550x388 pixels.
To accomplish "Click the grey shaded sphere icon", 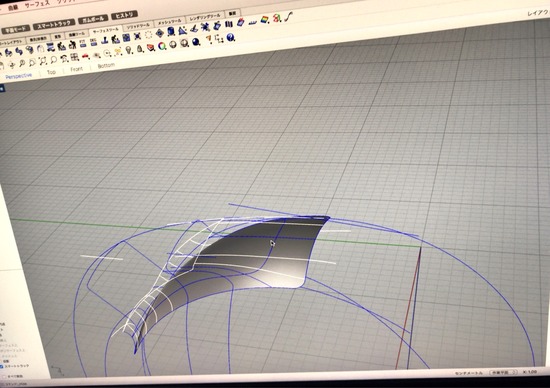I will click(173, 45).
